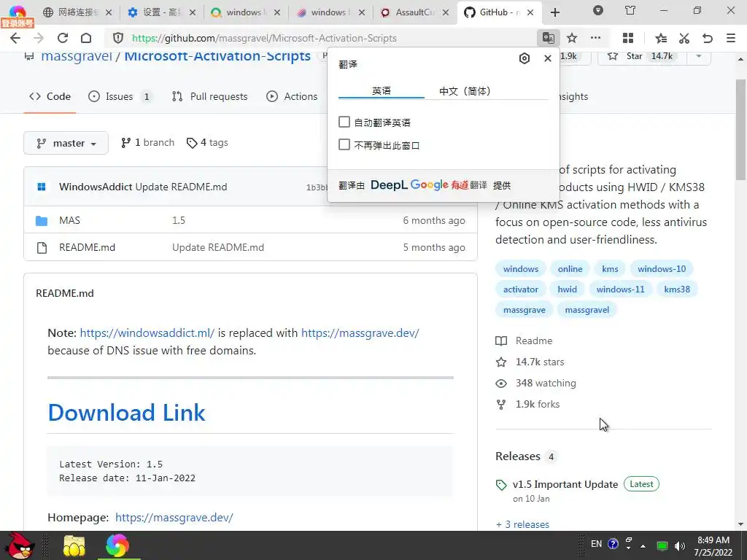The width and height of the screenshot is (747, 560).
Task: Open the three-dots more options icon
Action: click(595, 38)
